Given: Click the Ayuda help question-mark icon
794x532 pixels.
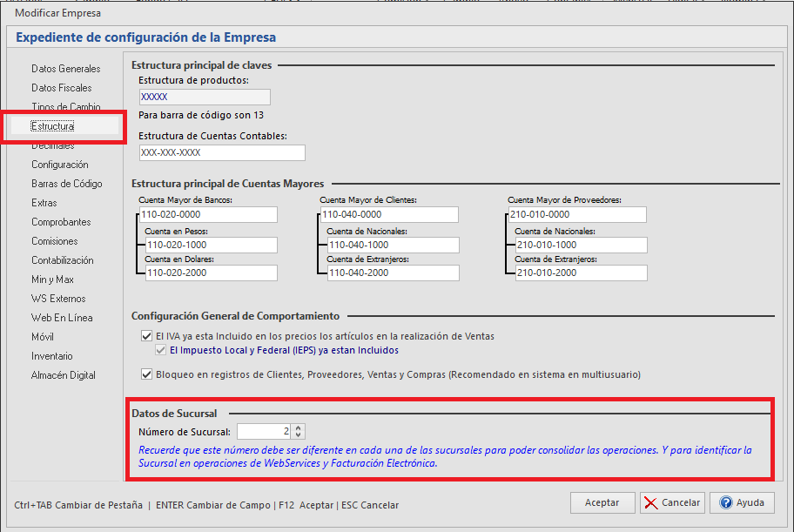Looking at the screenshot, I should pos(723,503).
